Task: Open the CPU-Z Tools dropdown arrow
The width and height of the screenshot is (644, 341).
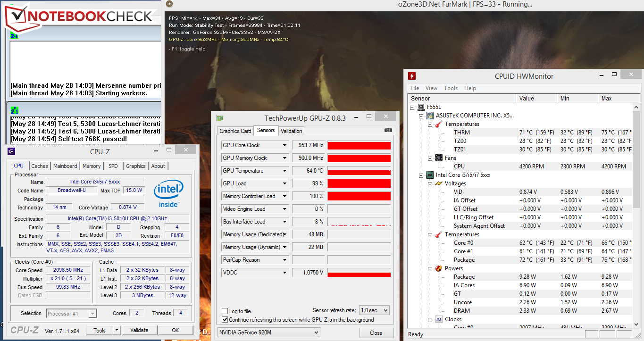Action: [117, 330]
